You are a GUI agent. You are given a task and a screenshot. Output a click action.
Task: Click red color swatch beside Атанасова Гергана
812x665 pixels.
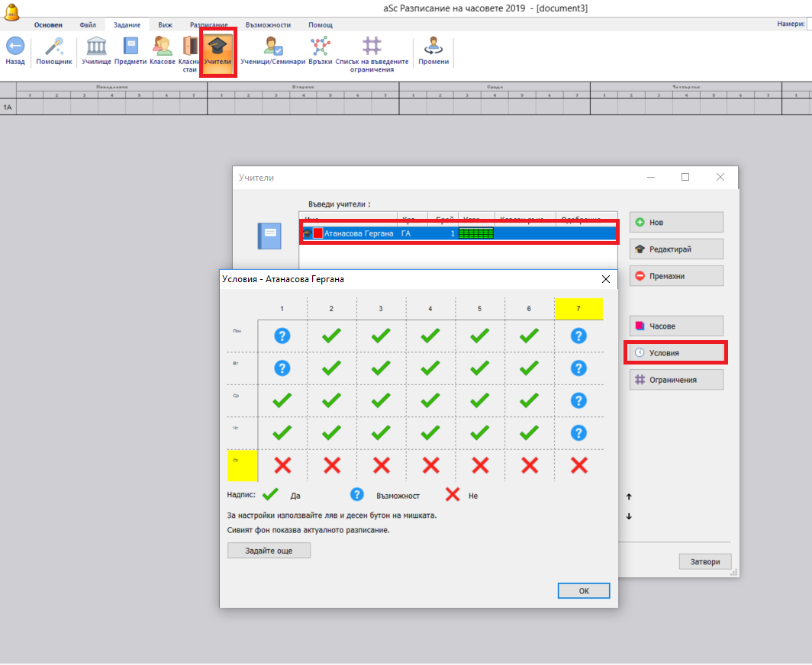(318, 233)
